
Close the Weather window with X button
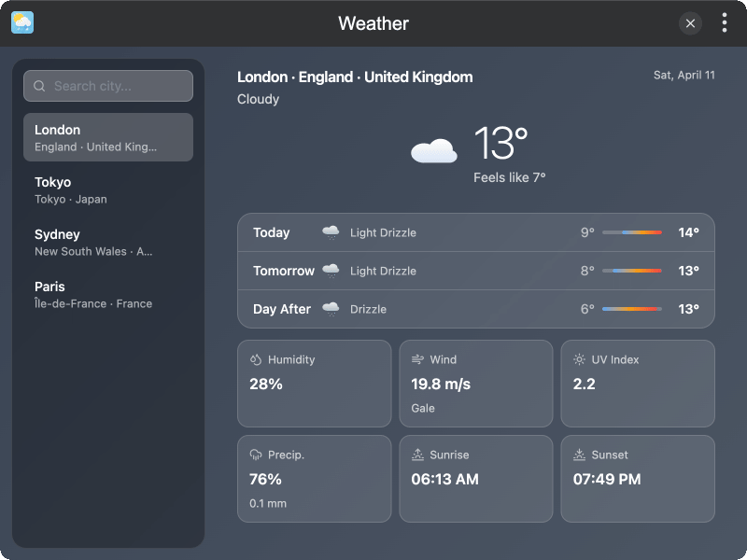pos(690,22)
